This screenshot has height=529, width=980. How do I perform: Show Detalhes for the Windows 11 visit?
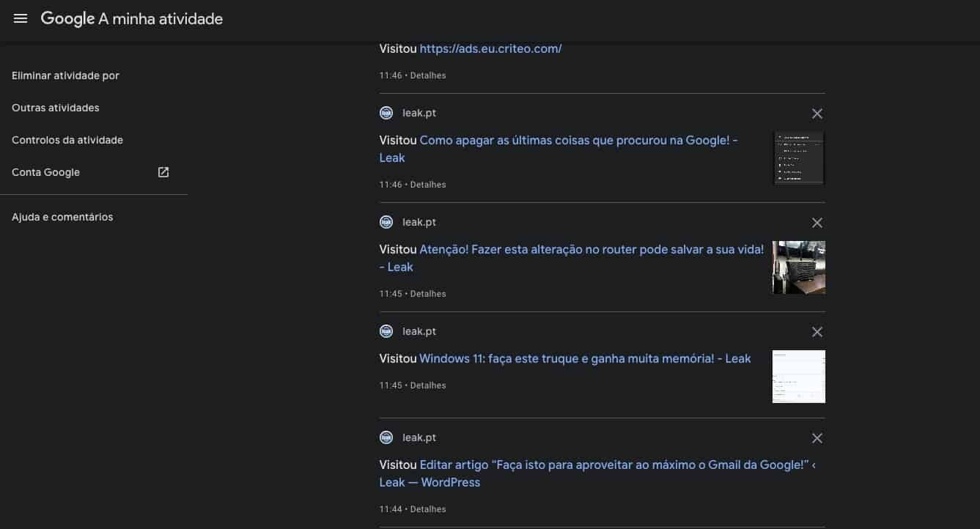coord(428,385)
